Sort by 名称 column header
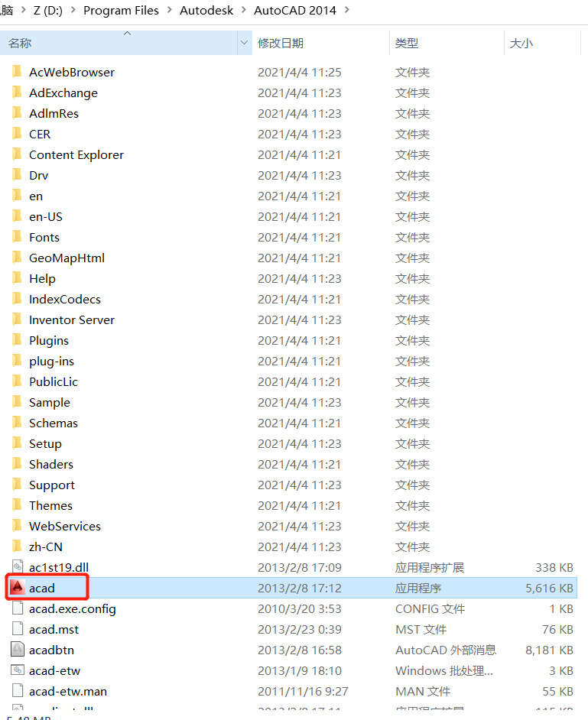 pyautogui.click(x=119, y=43)
